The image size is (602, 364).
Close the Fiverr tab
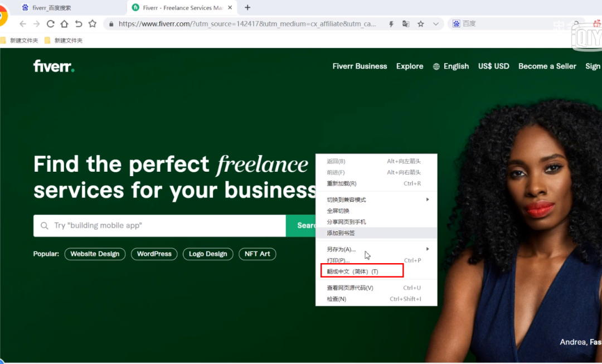(x=229, y=8)
